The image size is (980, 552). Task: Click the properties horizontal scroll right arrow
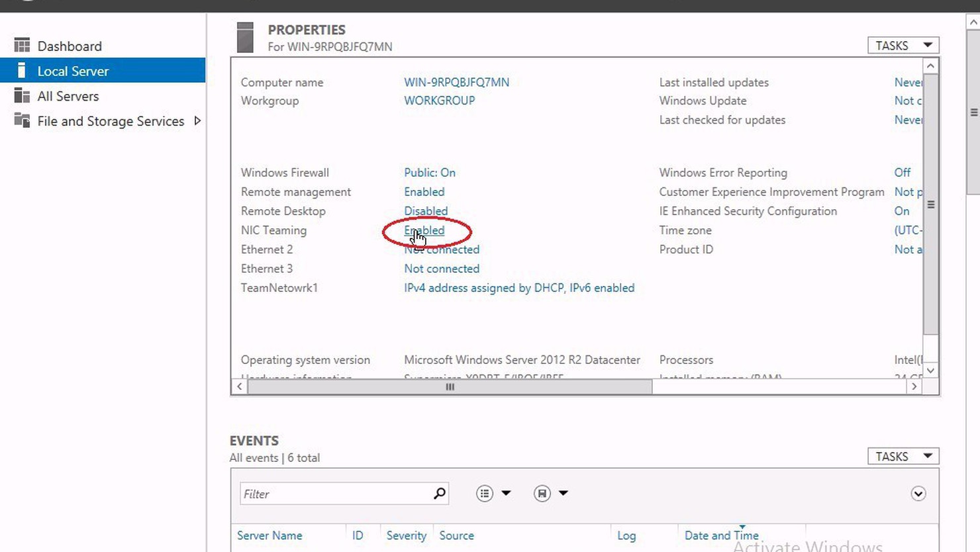pyautogui.click(x=914, y=387)
